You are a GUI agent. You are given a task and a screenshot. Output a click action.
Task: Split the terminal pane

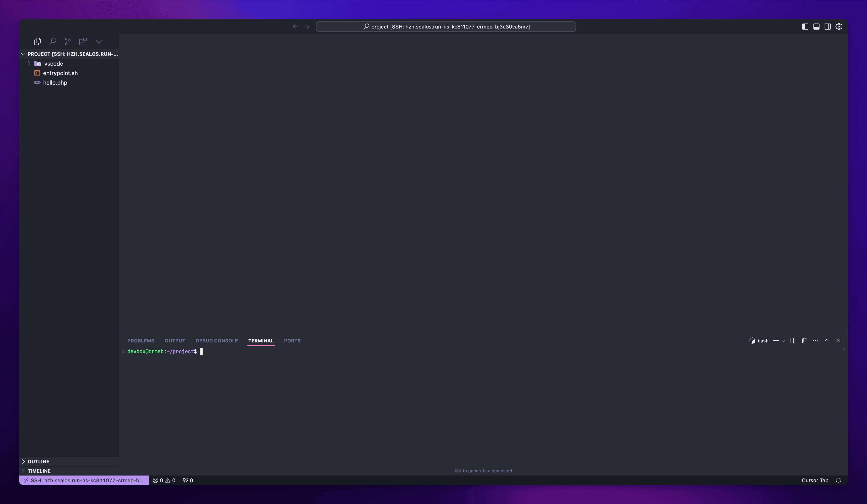tap(793, 341)
